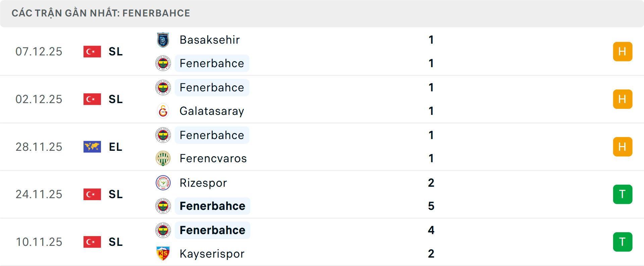Click the Turkish flag beside date 07.12.25

point(92,51)
